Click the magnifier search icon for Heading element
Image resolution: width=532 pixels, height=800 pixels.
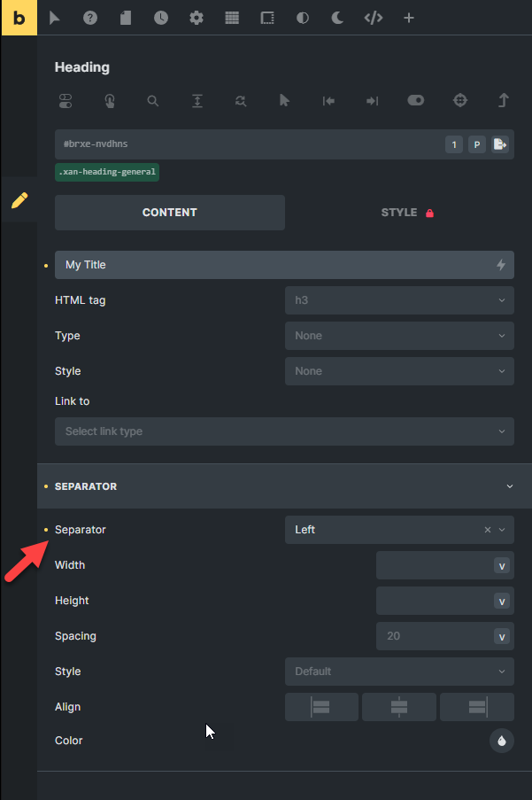click(152, 100)
